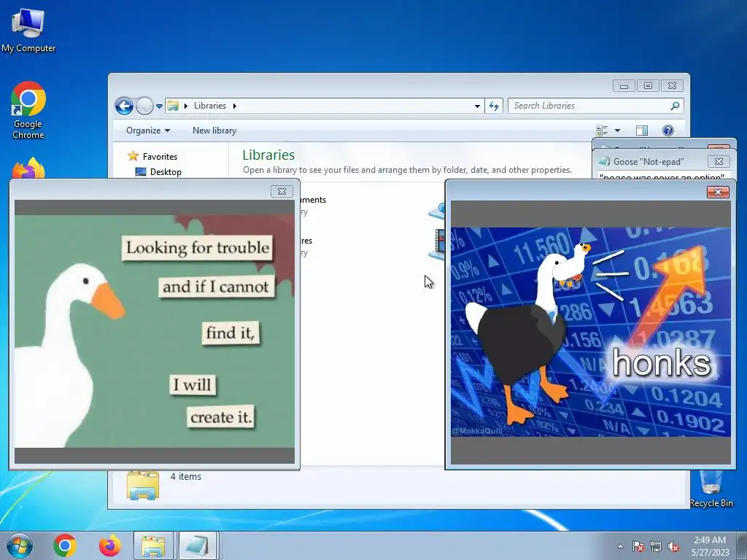Switch to Notepad taskbar button

[x=198, y=545]
